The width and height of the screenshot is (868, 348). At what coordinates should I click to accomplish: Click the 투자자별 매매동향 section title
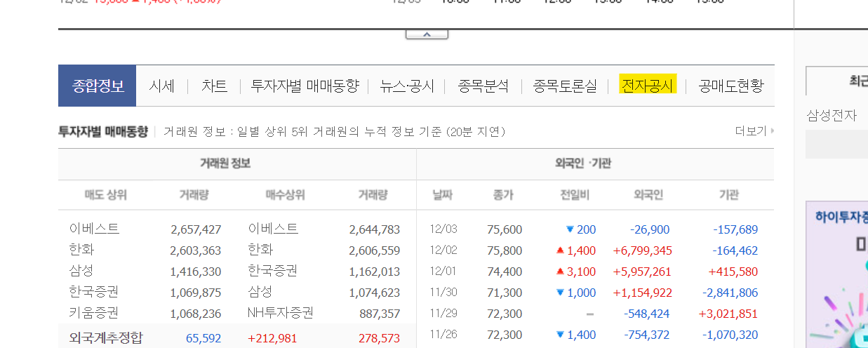pos(103,131)
